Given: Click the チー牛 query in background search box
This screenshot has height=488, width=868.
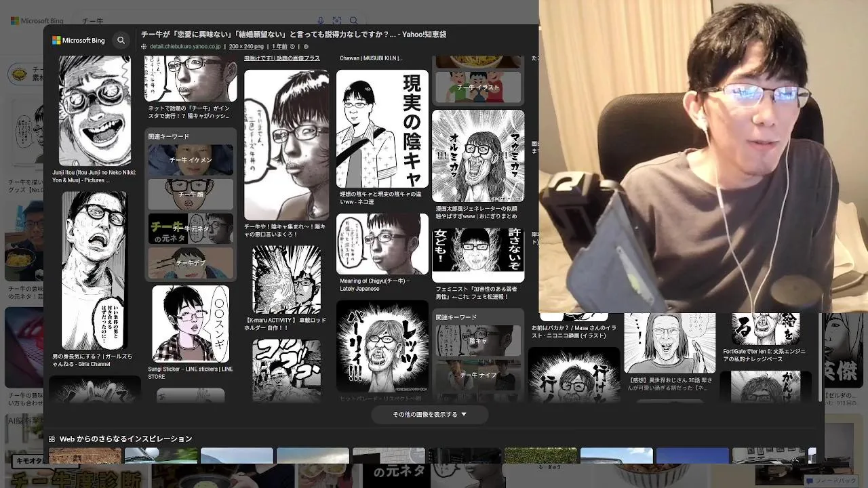Looking at the screenshot, I should click(x=93, y=21).
